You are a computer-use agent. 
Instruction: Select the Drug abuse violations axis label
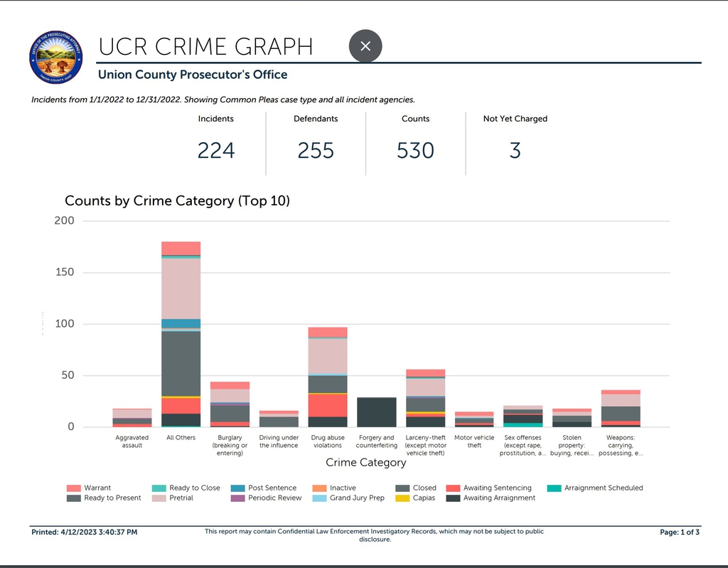[327, 441]
